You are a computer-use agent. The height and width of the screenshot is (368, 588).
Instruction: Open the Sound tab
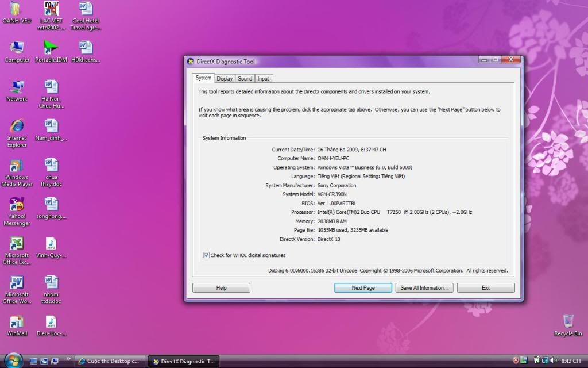point(245,79)
